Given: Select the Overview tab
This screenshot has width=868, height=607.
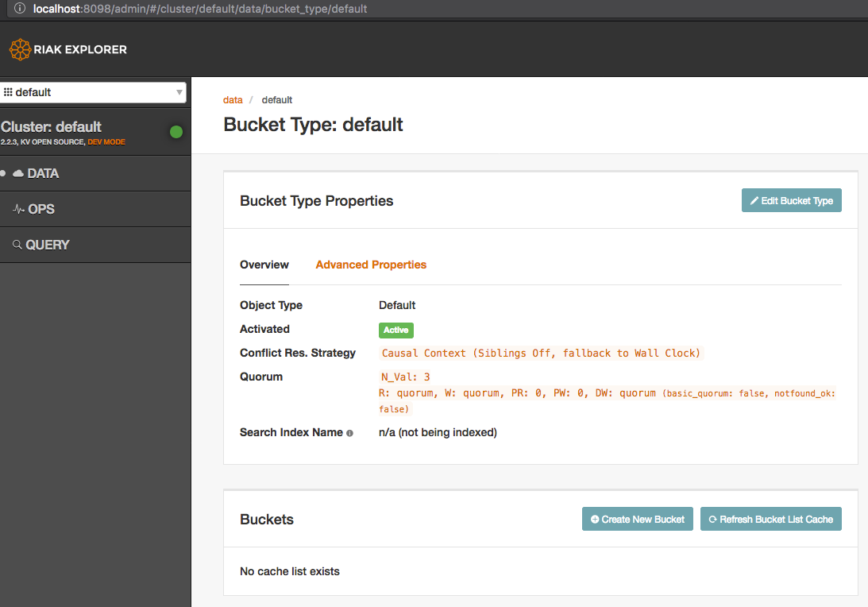Looking at the screenshot, I should 264,265.
